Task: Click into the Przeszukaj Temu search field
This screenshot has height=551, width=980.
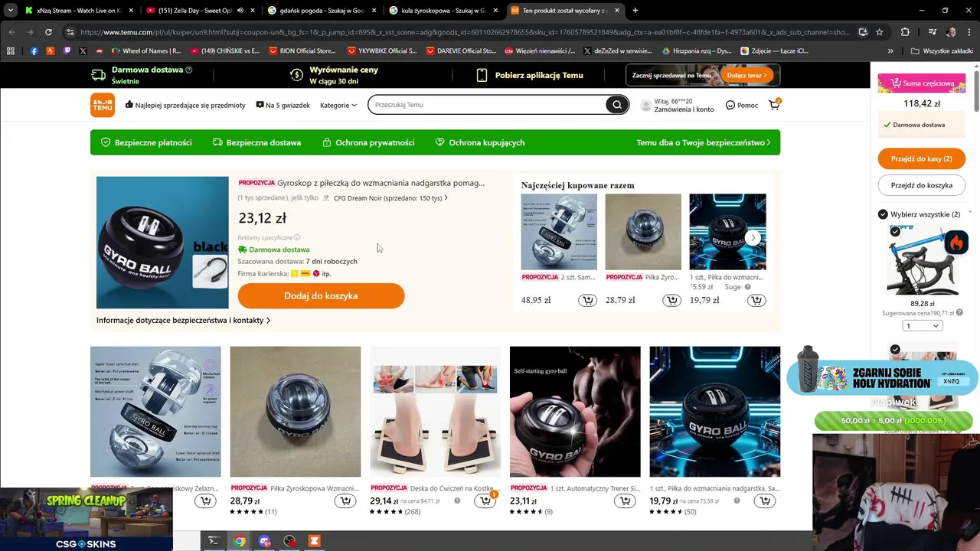Action: click(x=487, y=105)
